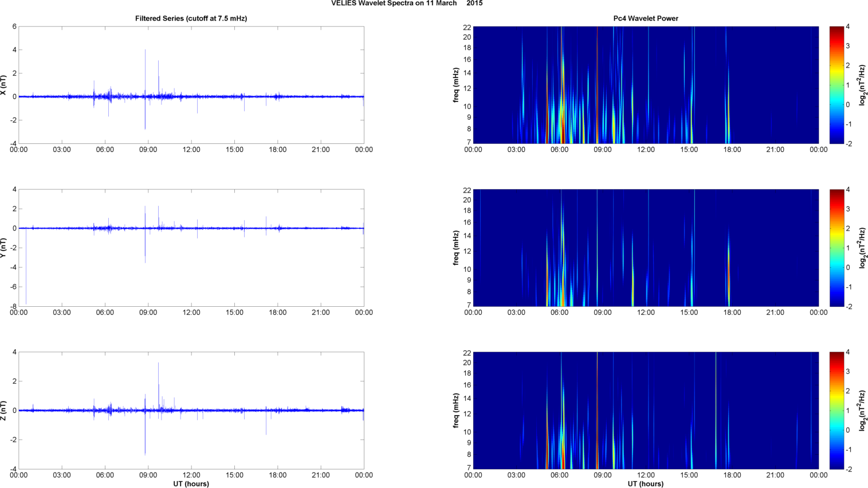Viewport: 868px width, 488px height.
Task: Click the '09:00' tick below the bottom spectrogram
Action: [603, 475]
